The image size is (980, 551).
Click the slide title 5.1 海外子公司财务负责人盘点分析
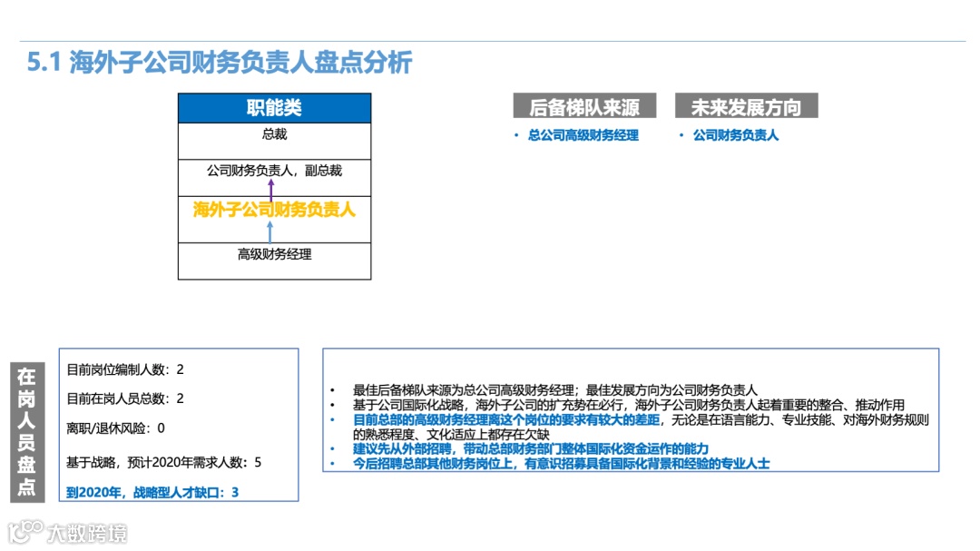pos(220,62)
